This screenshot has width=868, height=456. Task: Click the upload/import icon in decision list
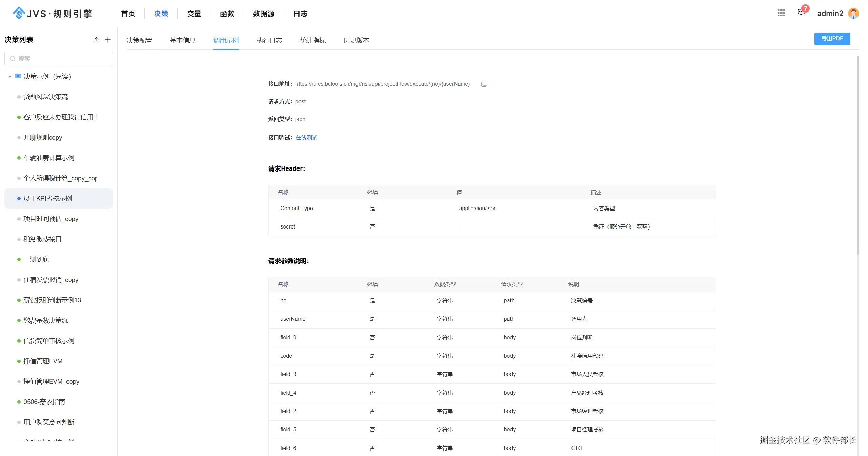point(97,40)
